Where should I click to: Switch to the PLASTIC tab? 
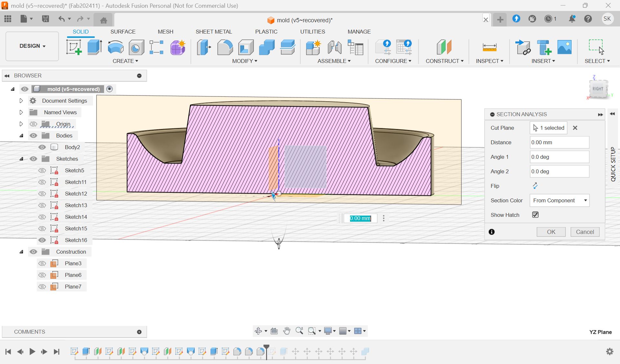tap(266, 32)
